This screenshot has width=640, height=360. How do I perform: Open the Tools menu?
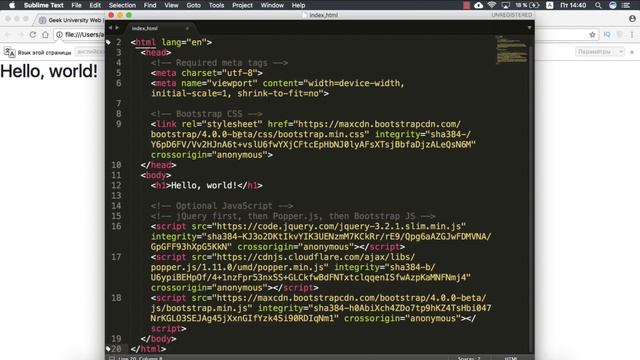(x=216, y=5)
